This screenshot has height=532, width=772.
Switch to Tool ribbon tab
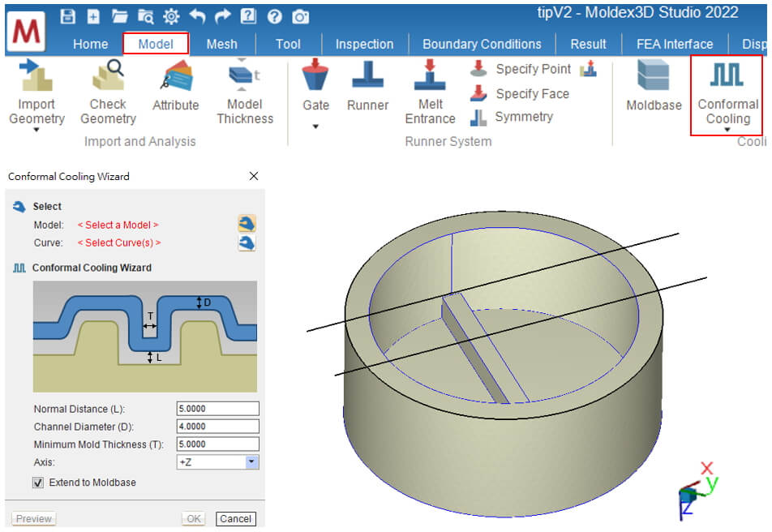tap(288, 44)
